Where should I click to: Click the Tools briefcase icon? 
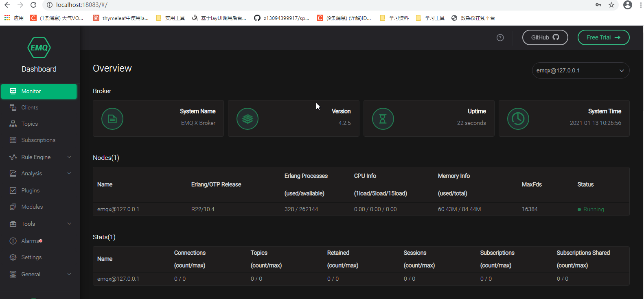13,224
